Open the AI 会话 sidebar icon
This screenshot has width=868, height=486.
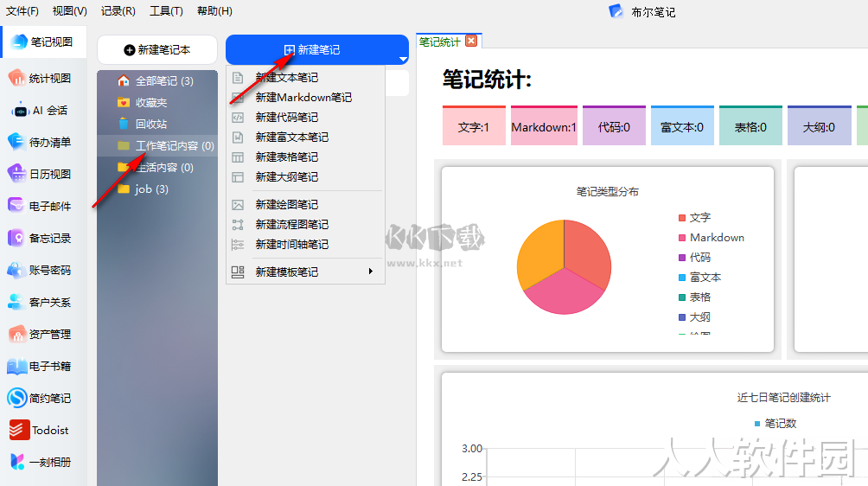tap(20, 110)
